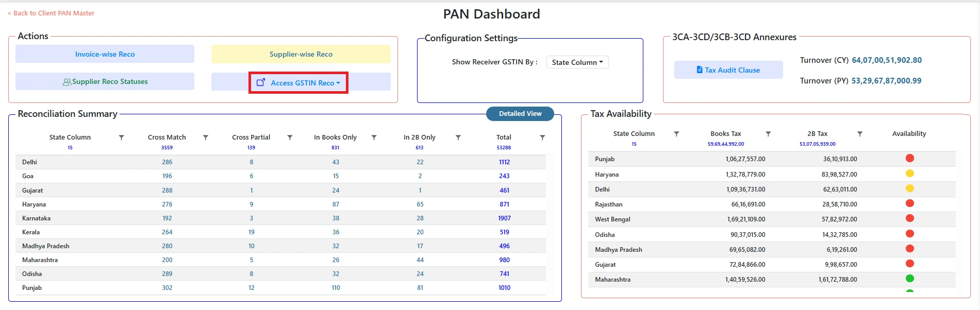
Task: Open filter for Books Tax column
Action: point(768,134)
